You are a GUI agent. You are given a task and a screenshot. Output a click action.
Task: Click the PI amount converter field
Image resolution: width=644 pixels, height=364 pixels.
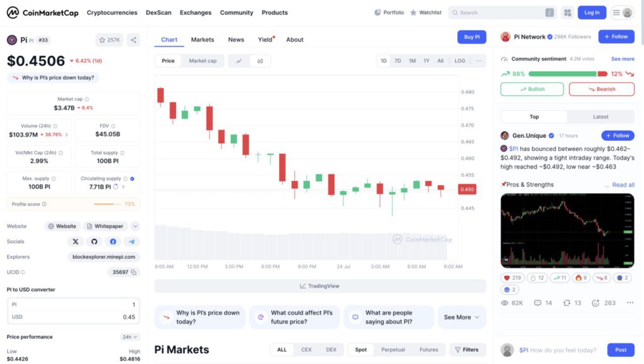coord(73,304)
